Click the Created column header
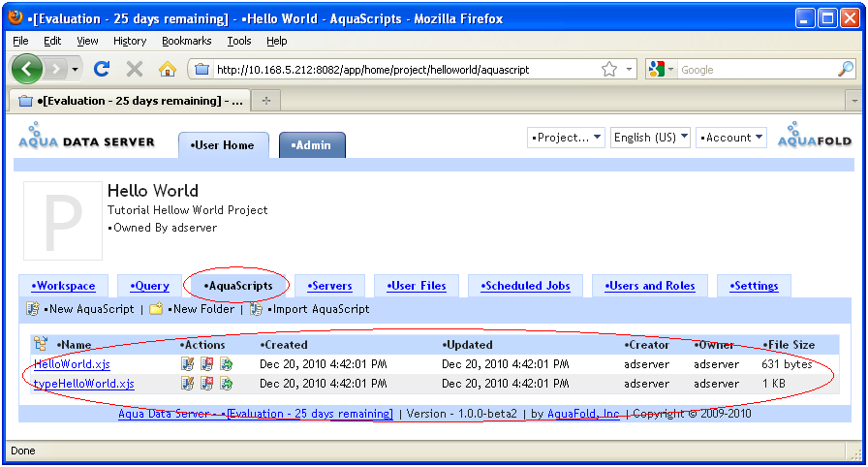The height and width of the screenshot is (467, 868). click(284, 345)
